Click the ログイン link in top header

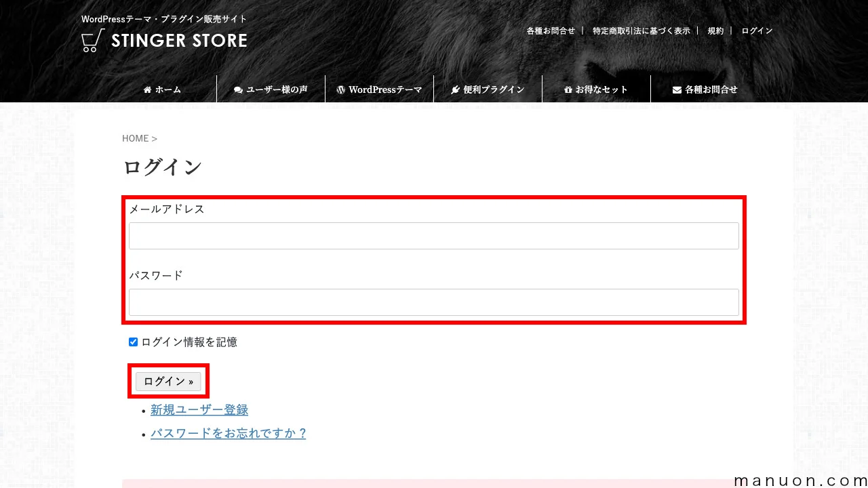point(757,31)
